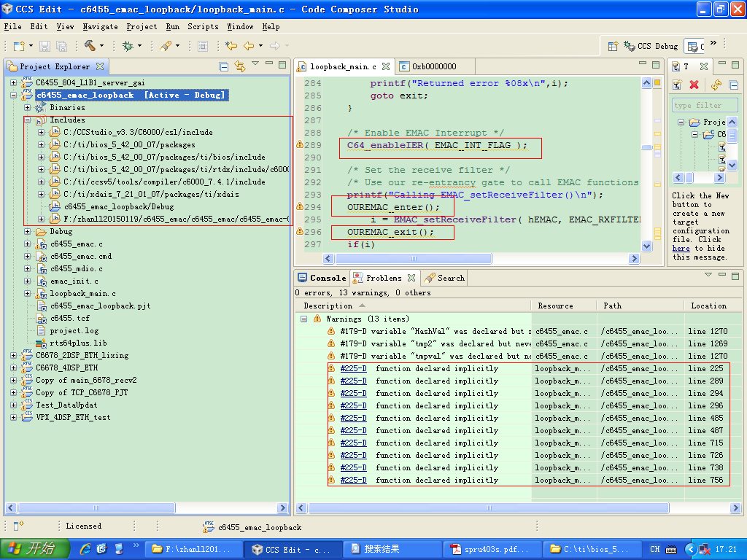Select rts64plus.lib in the project tree

pyautogui.click(x=78, y=343)
